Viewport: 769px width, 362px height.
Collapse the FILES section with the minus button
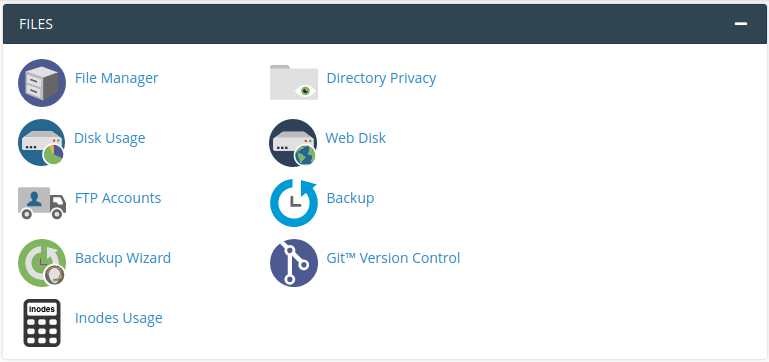point(741,24)
